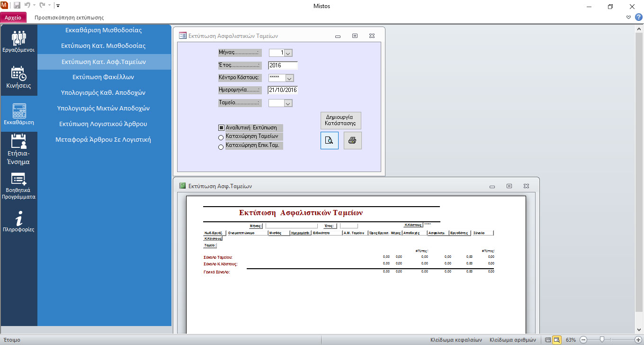Open the Πληροφορίες info section

(18, 221)
